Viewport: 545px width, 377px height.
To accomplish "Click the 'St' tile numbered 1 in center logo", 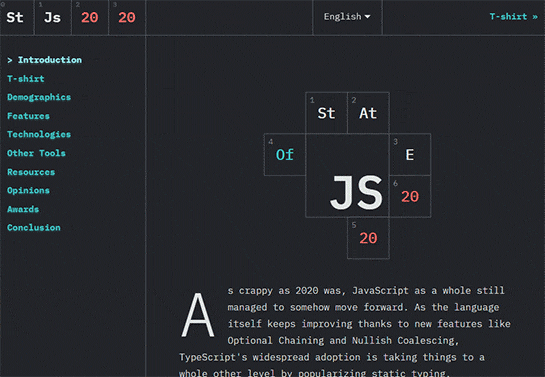I will click(326, 113).
